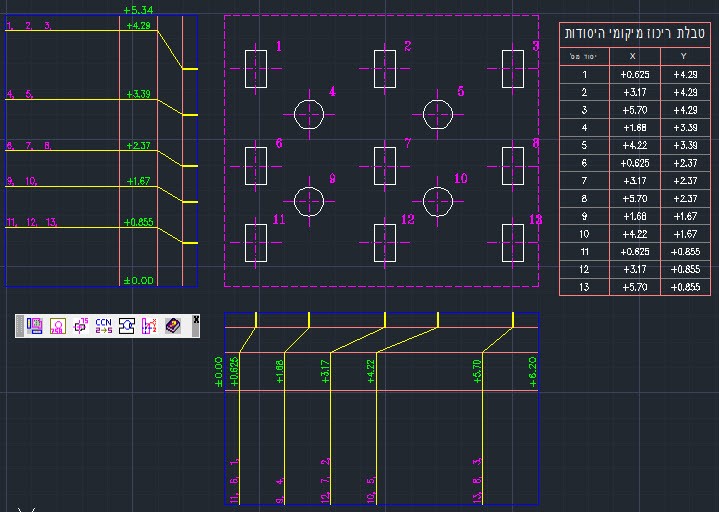
Task: Close the floating toolbar
Action: 196,320
